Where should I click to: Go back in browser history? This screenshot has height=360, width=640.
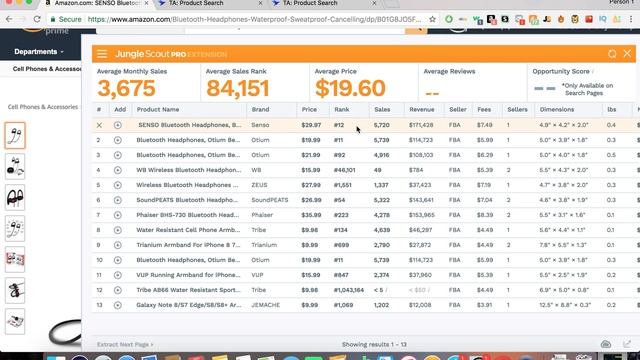click(9, 19)
